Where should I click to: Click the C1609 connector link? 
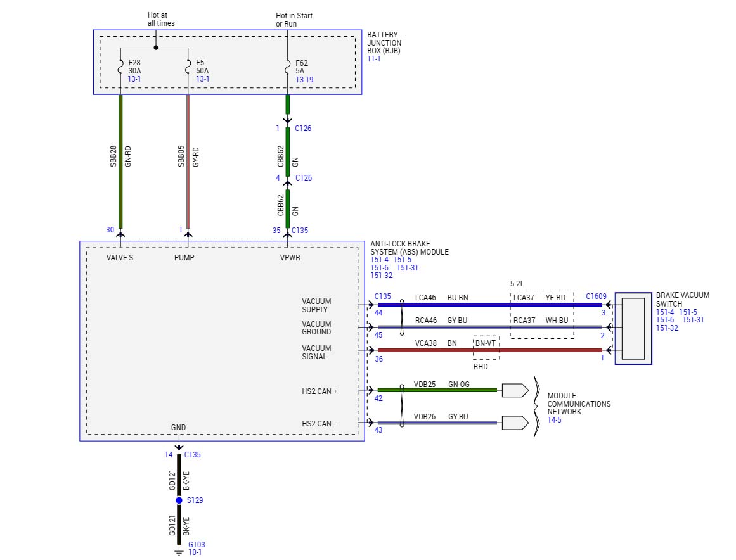(596, 296)
